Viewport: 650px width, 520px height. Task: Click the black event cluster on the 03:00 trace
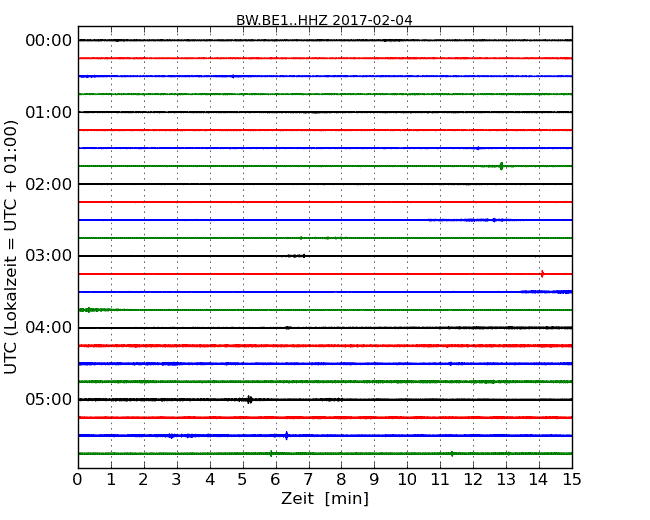[297, 256]
